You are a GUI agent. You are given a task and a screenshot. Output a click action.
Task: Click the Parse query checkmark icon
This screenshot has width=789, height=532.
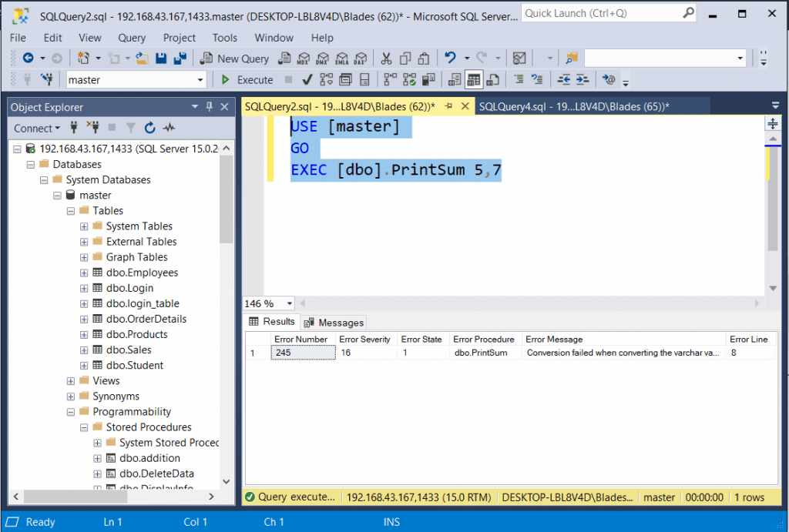[307, 79]
